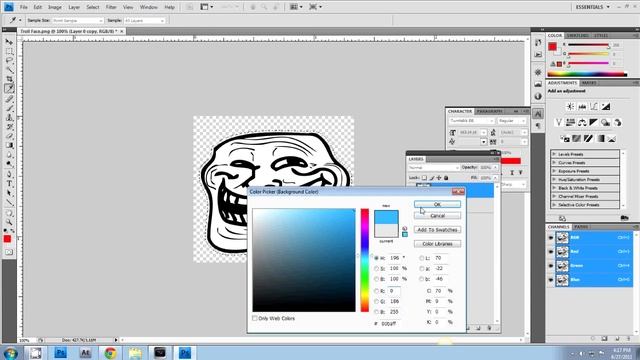The width and height of the screenshot is (640, 360).
Task: Select the S saturation radio button
Action: (x=376, y=269)
